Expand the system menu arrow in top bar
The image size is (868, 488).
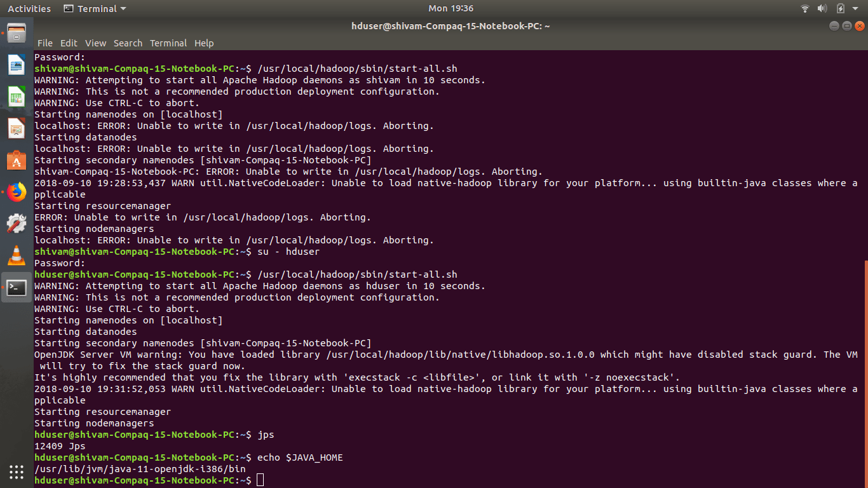point(857,9)
